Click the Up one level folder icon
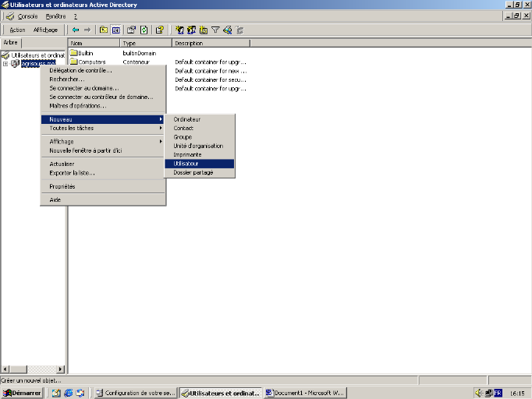 [104, 30]
